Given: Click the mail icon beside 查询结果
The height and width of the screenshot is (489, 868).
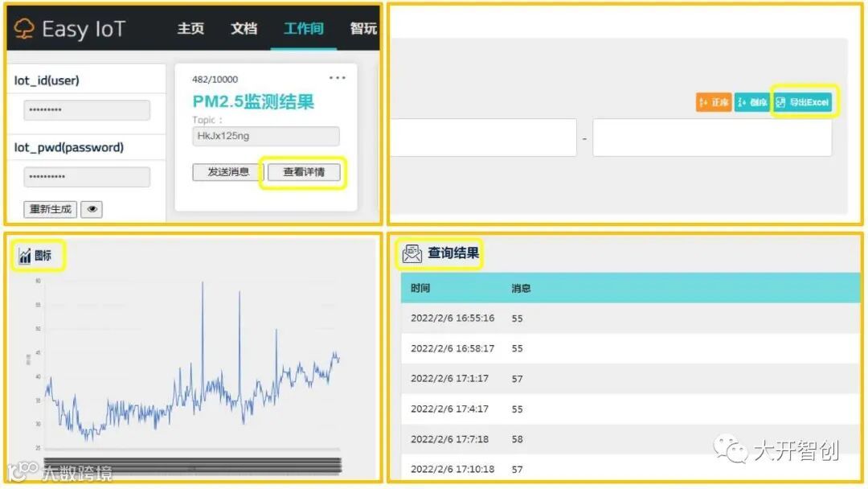Looking at the screenshot, I should pyautogui.click(x=411, y=253).
